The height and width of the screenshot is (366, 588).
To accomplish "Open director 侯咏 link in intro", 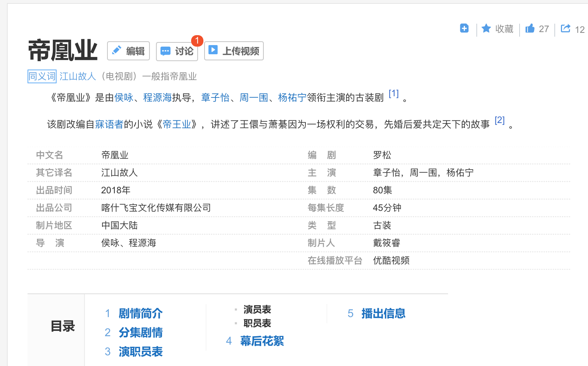I will coord(124,98).
